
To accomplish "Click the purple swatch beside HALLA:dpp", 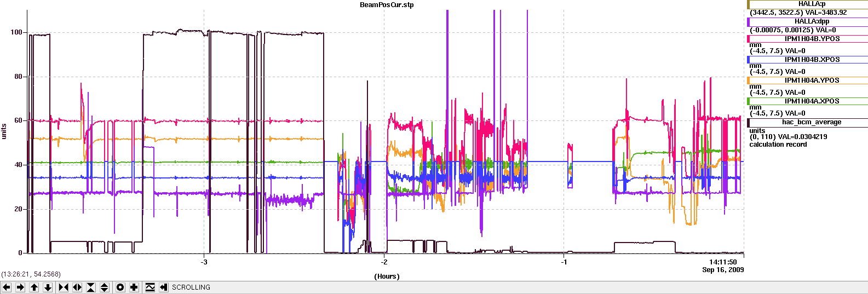I will tap(749, 22).
